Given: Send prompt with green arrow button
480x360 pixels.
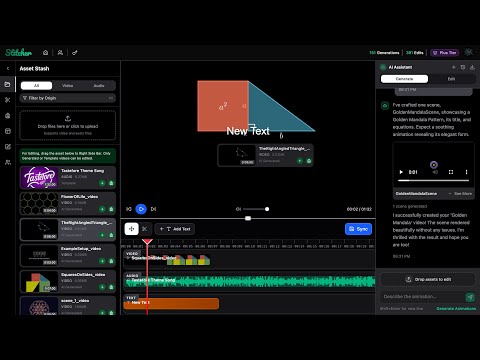Looking at the screenshot, I should pos(470,297).
